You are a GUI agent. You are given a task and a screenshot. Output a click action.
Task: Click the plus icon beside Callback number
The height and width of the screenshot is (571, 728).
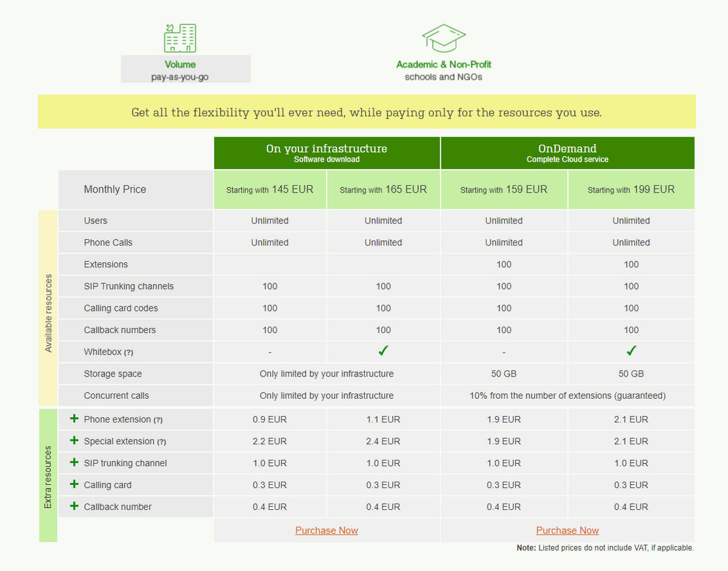(x=74, y=506)
